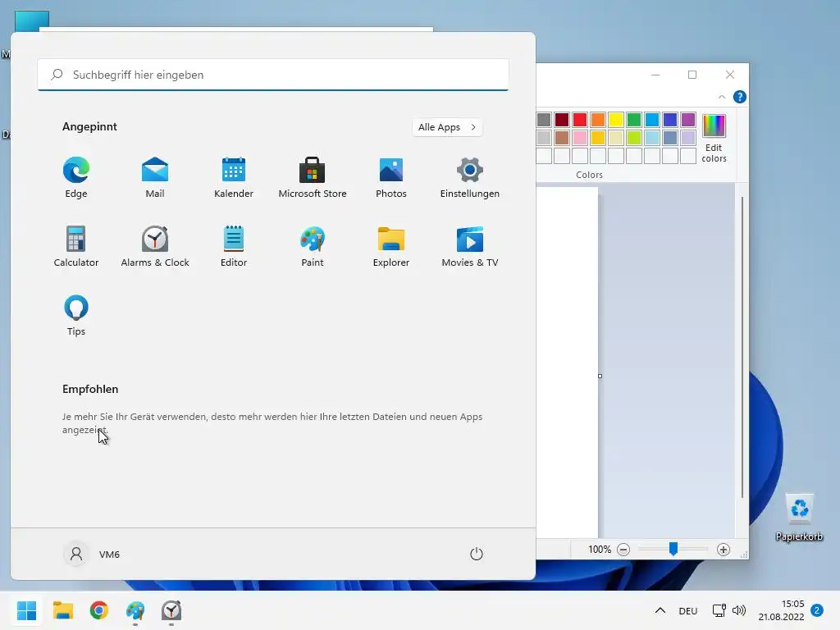Open File Explorer from the taskbar

(x=62, y=610)
